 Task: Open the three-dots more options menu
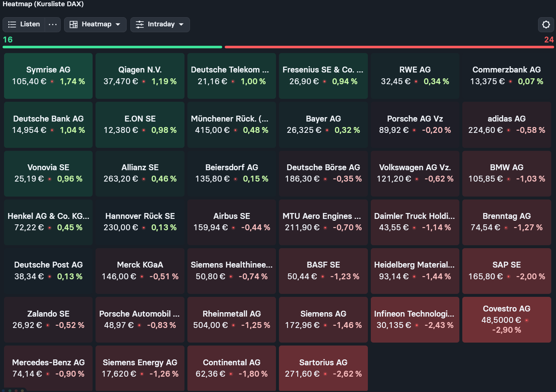click(x=53, y=25)
